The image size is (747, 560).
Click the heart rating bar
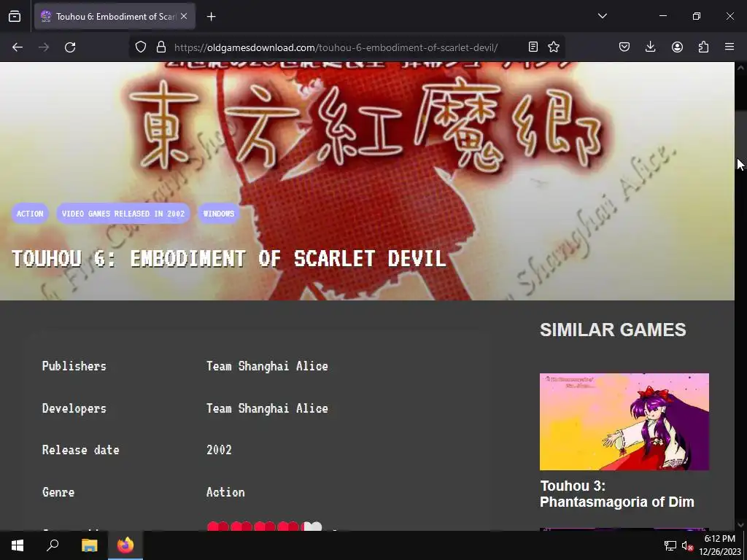tap(265, 526)
